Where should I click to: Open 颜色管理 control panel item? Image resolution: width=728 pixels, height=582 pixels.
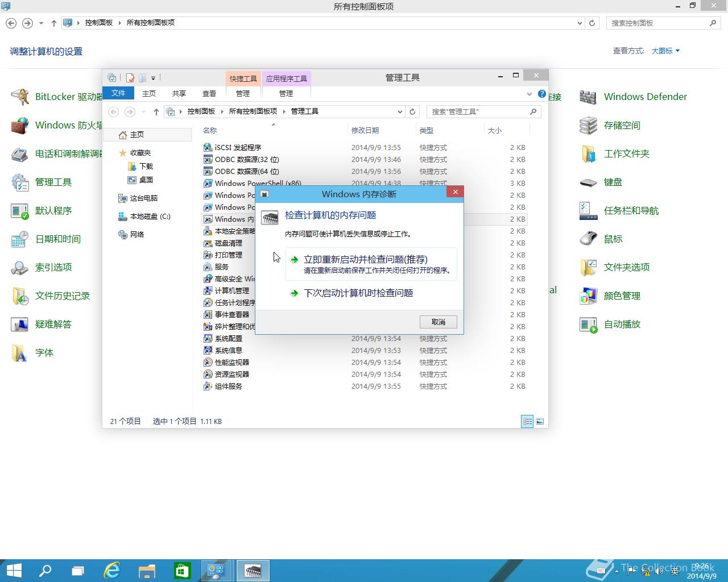click(x=610, y=296)
